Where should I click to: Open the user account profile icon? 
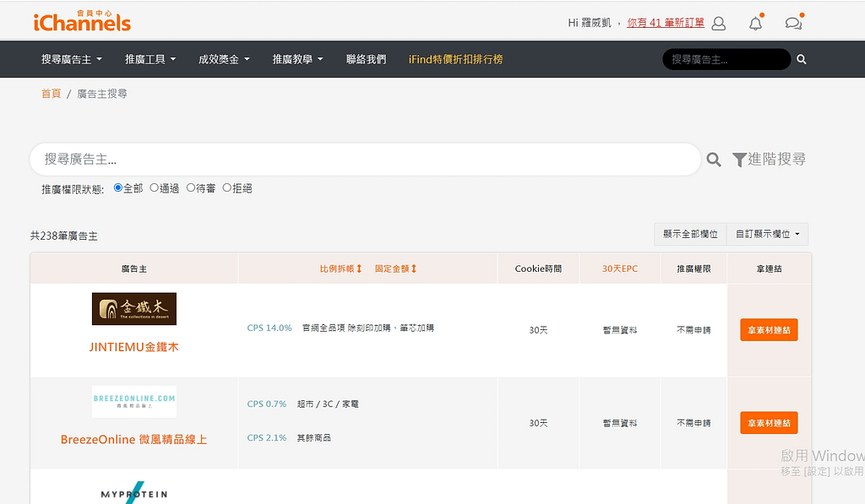718,24
